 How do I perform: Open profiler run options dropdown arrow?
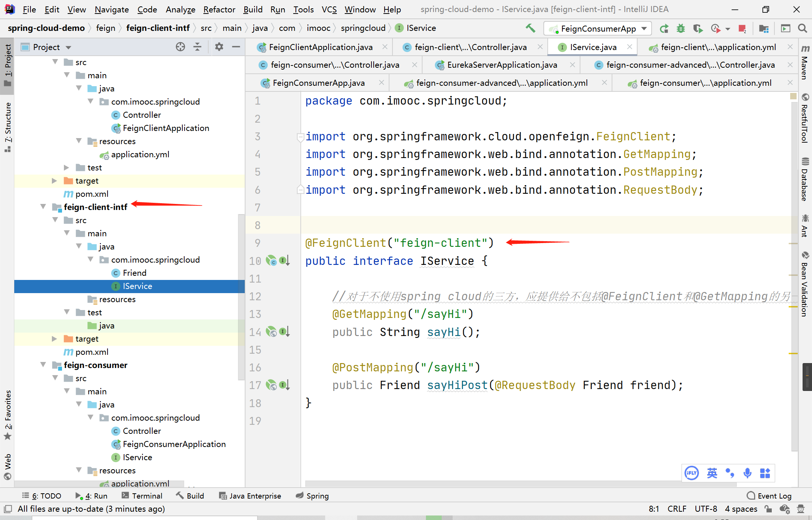click(727, 29)
